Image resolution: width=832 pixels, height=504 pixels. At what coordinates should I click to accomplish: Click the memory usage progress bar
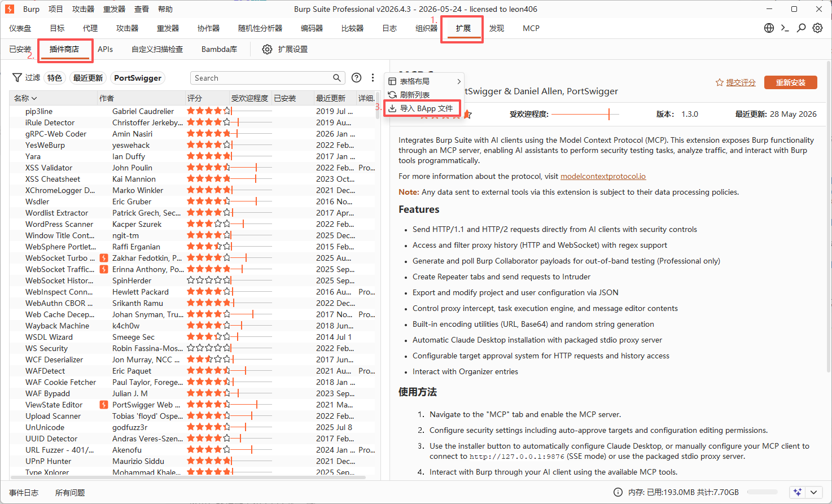[761, 492]
